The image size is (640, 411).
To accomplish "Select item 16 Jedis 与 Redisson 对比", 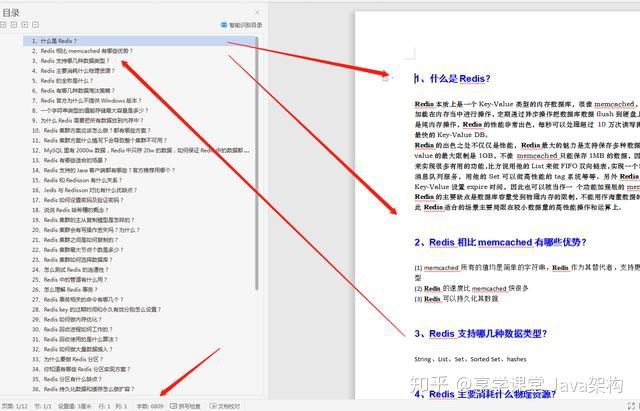I will 84,190.
